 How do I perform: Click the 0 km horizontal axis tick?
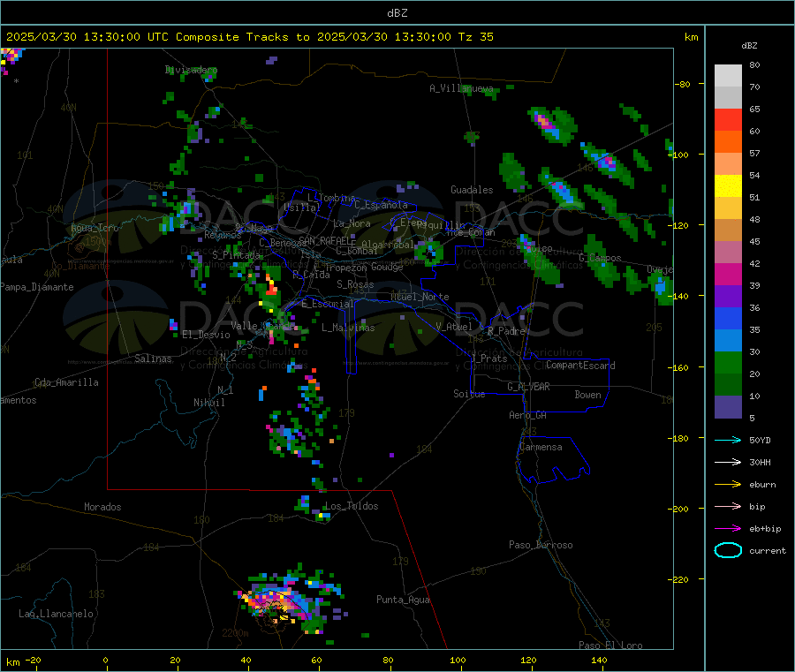(105, 661)
